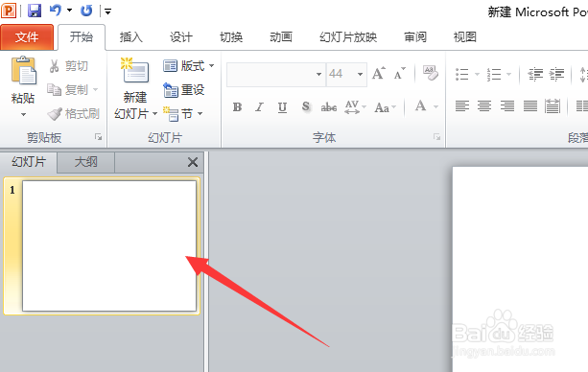The width and height of the screenshot is (588, 372).
Task: Switch to the 审阅 ribbon tab
Action: click(x=415, y=37)
